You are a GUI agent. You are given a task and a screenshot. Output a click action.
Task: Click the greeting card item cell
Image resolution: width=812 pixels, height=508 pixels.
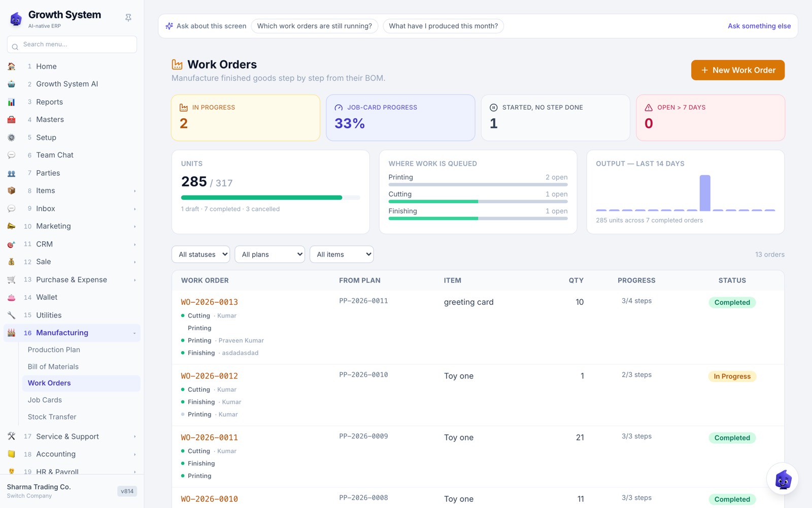(469, 302)
